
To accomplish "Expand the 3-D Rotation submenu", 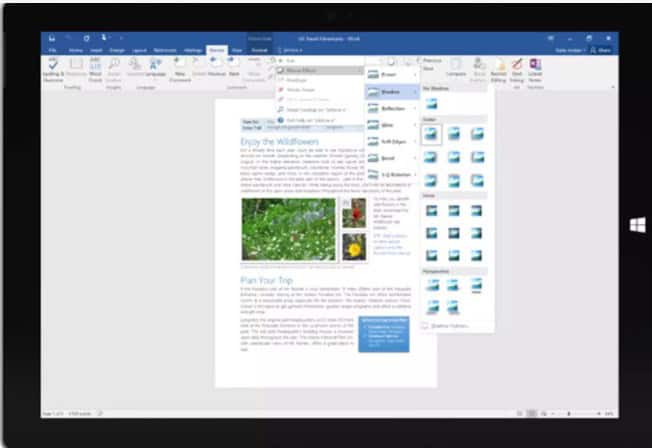I will [x=392, y=175].
